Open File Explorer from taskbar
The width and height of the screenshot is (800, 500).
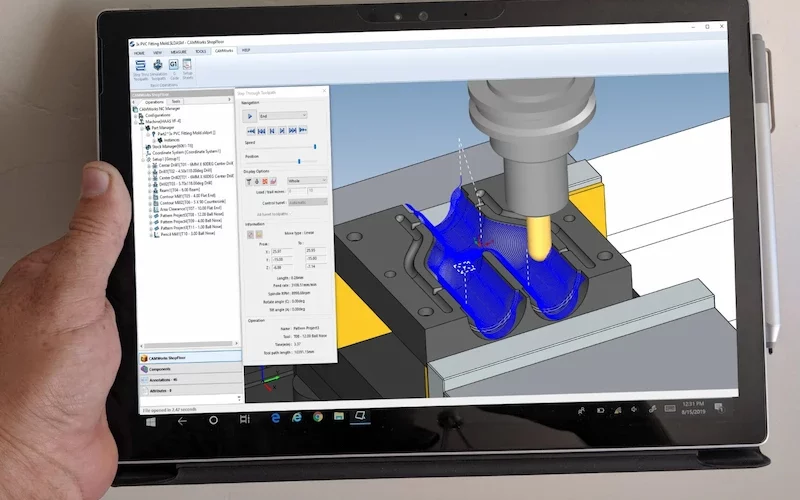click(338, 416)
